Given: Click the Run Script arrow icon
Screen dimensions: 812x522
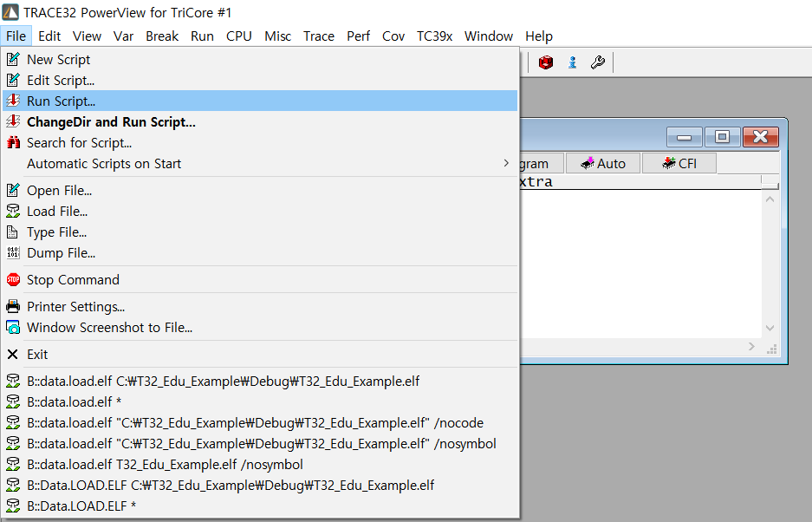Looking at the screenshot, I should click(x=13, y=101).
